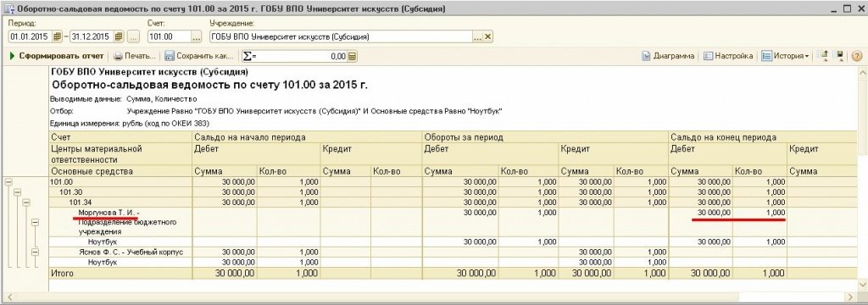Open report Настройка settings
The width and height of the screenshot is (868, 305).
coord(728,56)
